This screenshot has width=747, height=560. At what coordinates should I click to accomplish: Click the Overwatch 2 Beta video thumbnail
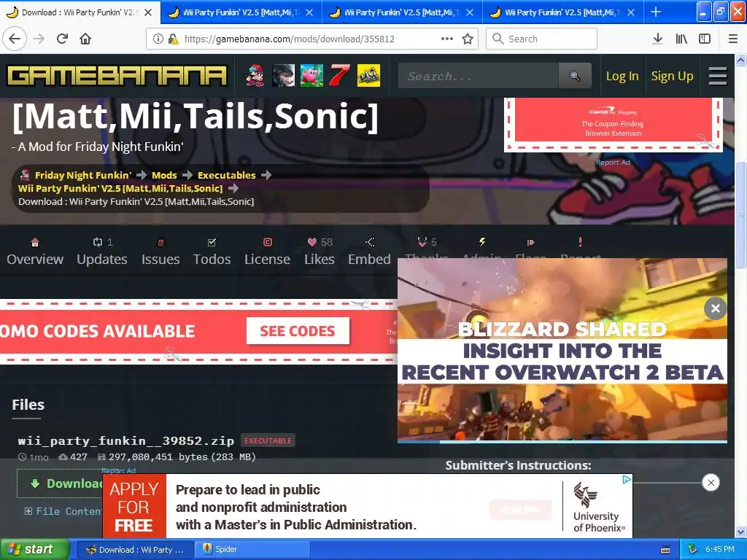pos(562,349)
